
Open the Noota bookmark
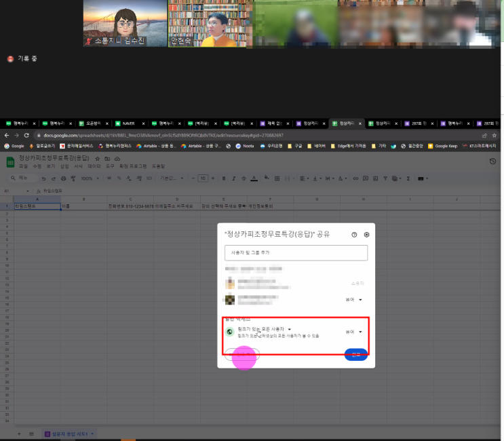(x=245, y=146)
